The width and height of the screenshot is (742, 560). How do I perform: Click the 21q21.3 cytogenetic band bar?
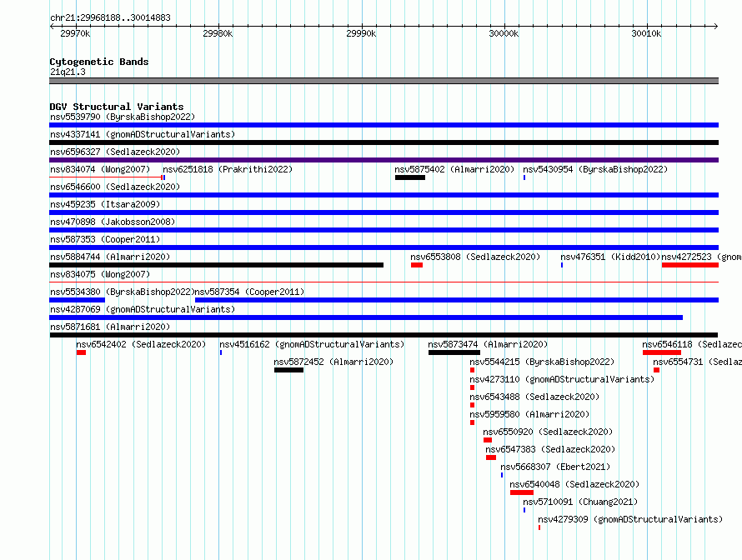coord(384,81)
